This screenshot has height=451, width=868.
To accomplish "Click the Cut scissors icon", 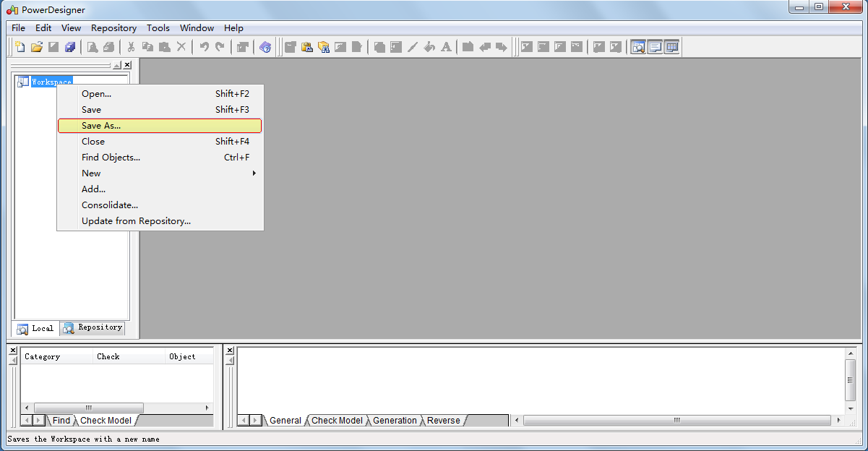I will pyautogui.click(x=131, y=47).
